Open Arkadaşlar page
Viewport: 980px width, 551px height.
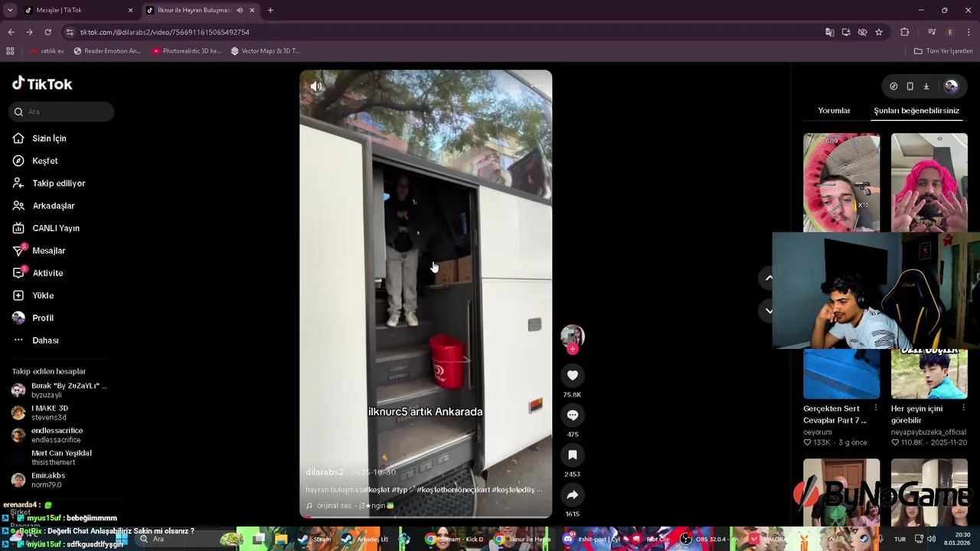[53, 206]
